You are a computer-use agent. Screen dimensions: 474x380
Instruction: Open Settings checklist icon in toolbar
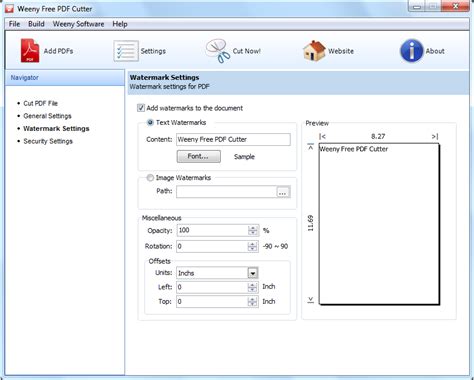point(126,51)
